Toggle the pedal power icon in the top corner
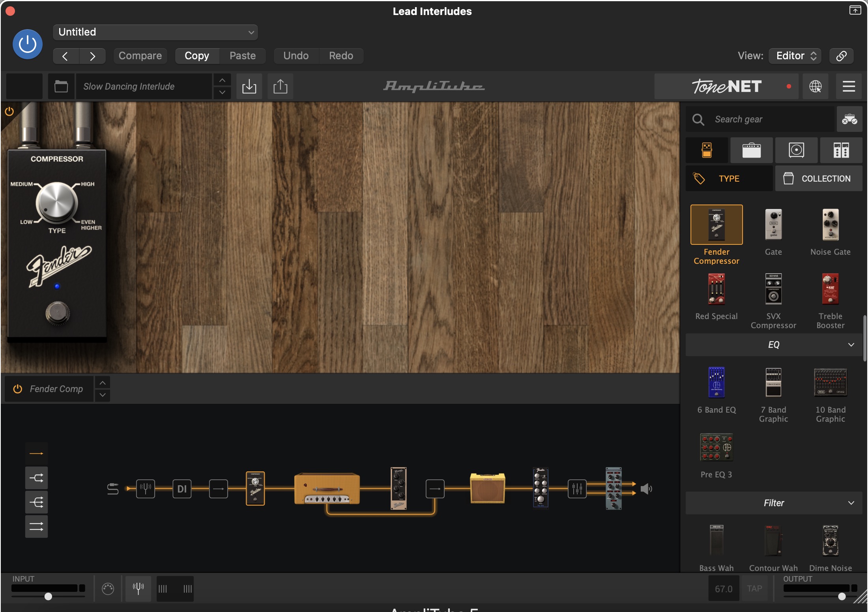Viewport: 868px width, 612px height. coord(9,112)
